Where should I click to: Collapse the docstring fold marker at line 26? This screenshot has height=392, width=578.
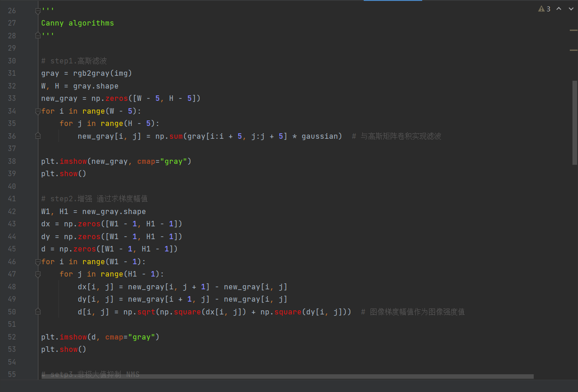coord(38,11)
